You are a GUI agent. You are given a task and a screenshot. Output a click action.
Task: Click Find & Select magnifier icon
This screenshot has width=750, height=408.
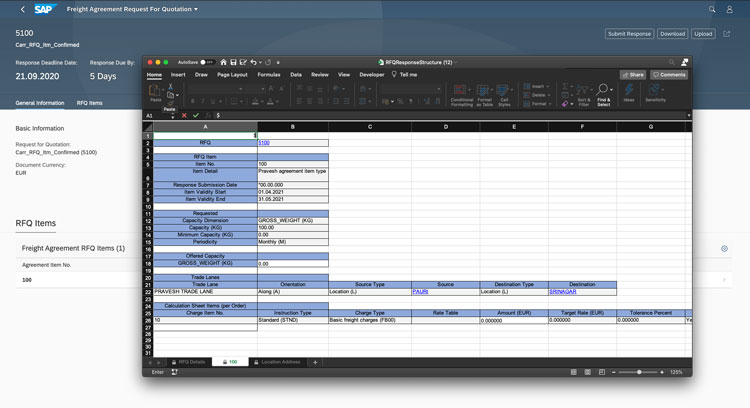604,94
